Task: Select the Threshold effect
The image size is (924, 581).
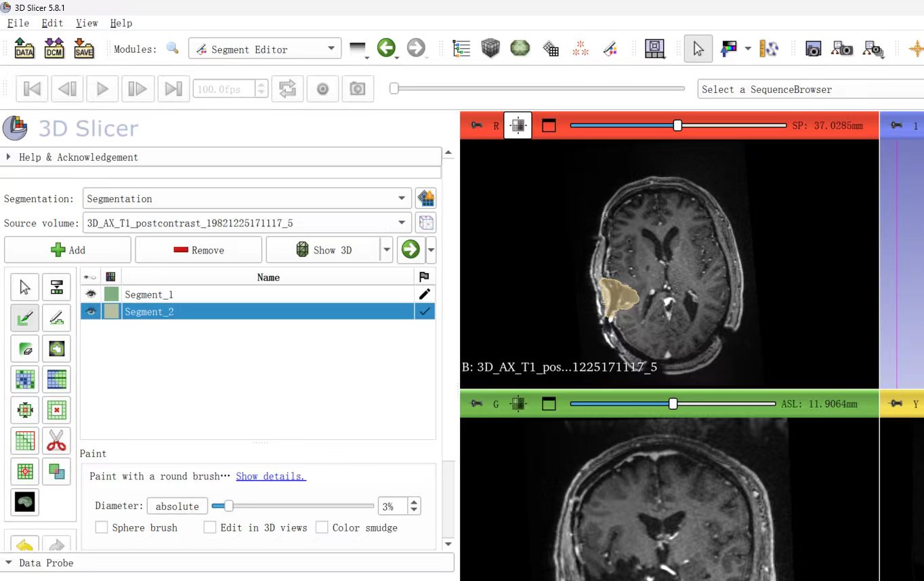Action: point(56,287)
